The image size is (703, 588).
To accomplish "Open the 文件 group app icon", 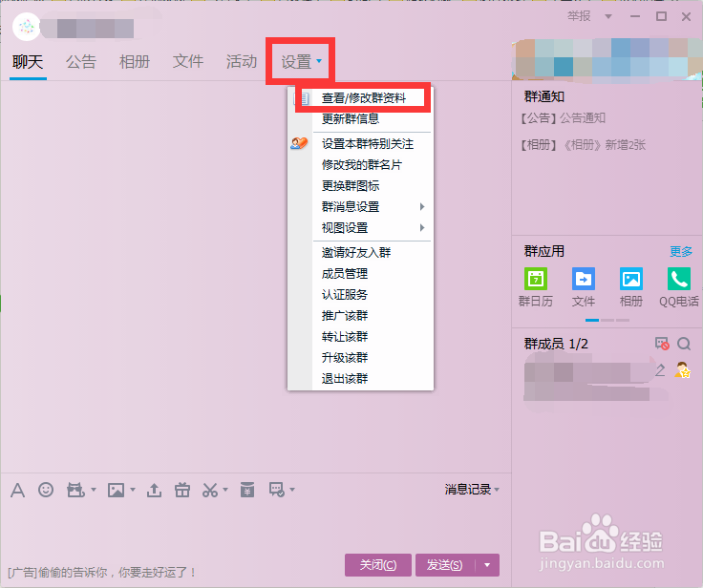I will [584, 279].
